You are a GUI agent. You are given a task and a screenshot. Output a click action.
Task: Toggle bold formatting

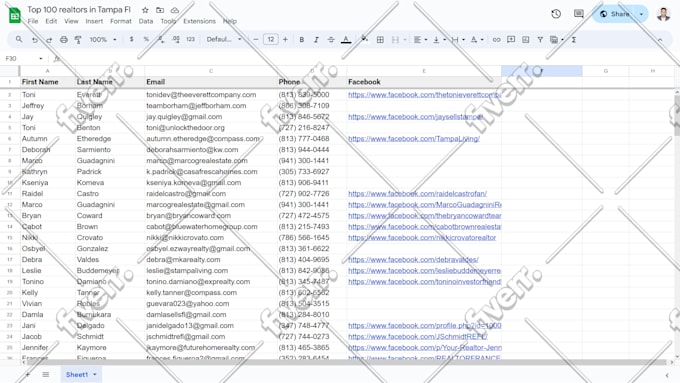pyautogui.click(x=301, y=39)
